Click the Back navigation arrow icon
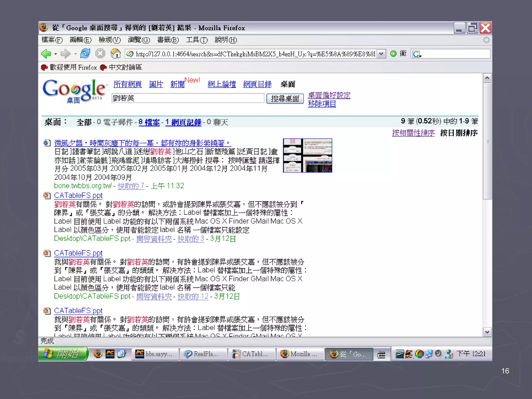The height and width of the screenshot is (399, 532). coord(46,54)
